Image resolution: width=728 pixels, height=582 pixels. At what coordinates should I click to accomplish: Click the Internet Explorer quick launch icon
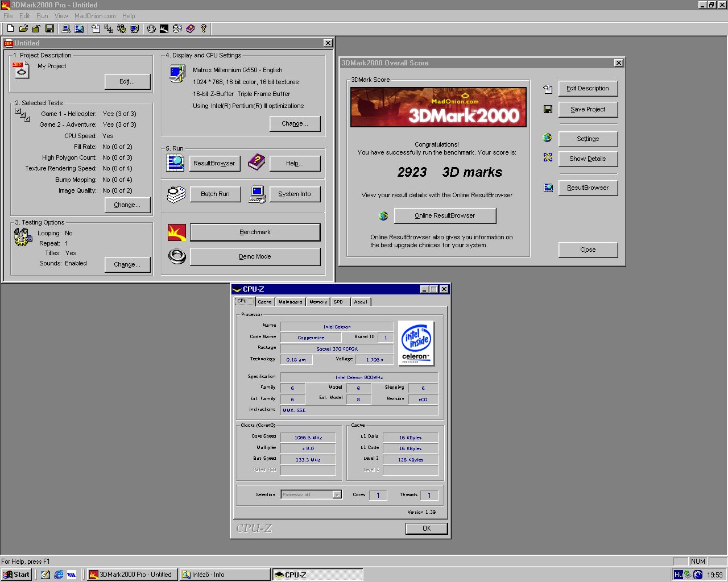click(x=59, y=575)
